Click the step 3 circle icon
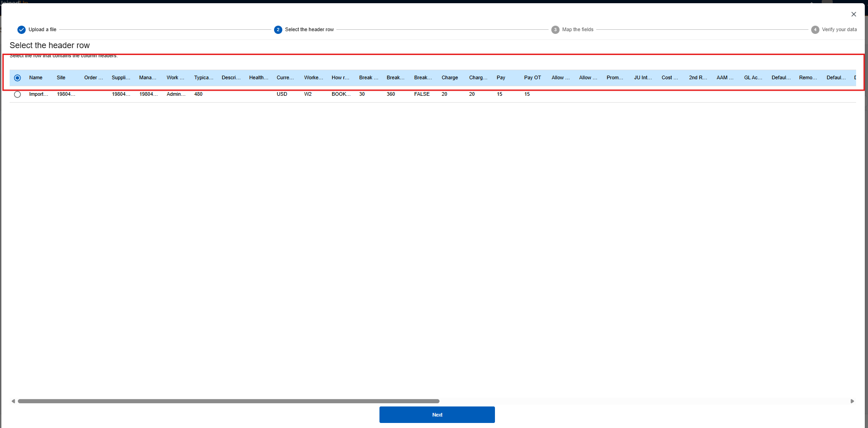The width and height of the screenshot is (868, 428). tap(555, 30)
